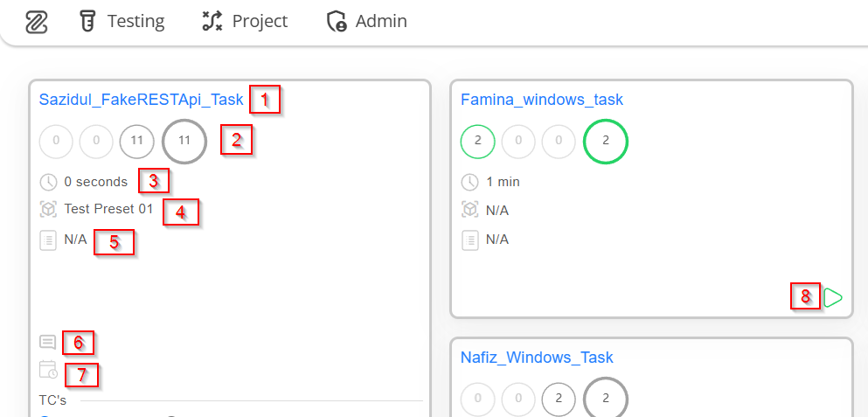Open the Project menu

click(244, 21)
